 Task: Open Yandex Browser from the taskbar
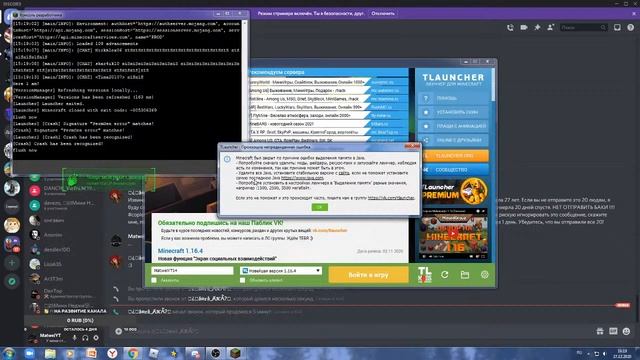tap(112, 353)
